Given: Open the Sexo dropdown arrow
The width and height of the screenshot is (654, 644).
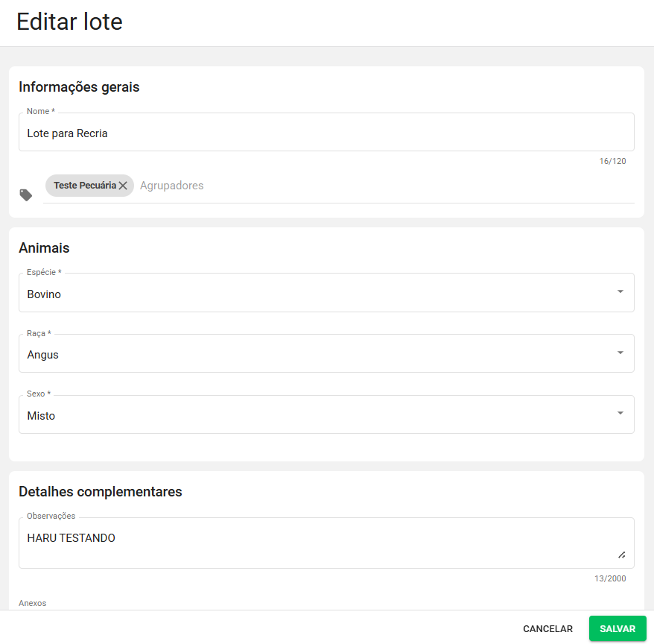Looking at the screenshot, I should pos(620,414).
